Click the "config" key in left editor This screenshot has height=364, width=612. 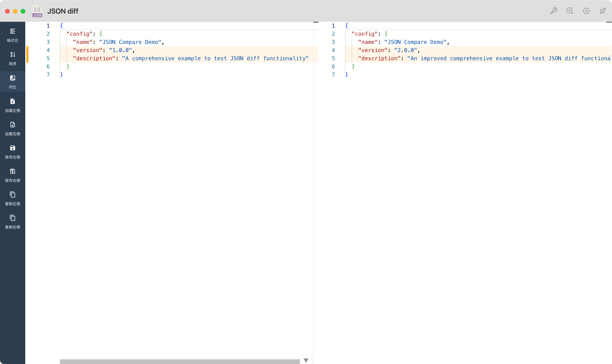(80, 34)
